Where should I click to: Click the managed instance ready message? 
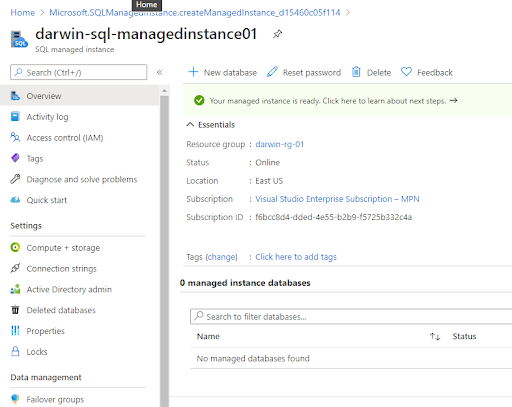[328, 101]
